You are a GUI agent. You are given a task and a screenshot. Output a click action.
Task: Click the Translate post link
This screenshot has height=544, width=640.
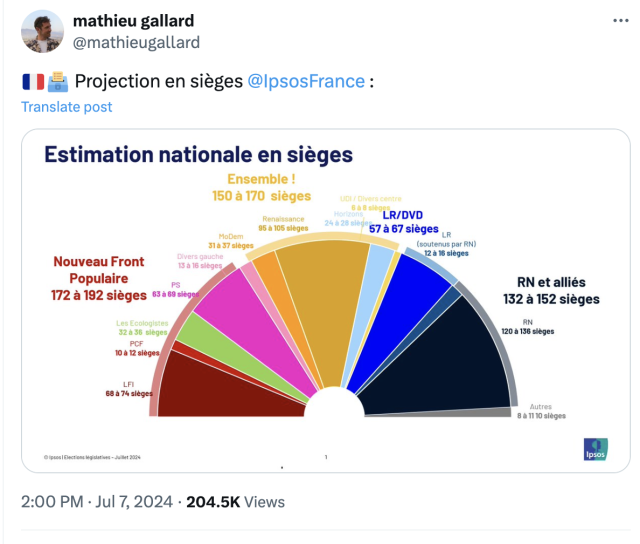pyautogui.click(x=67, y=107)
